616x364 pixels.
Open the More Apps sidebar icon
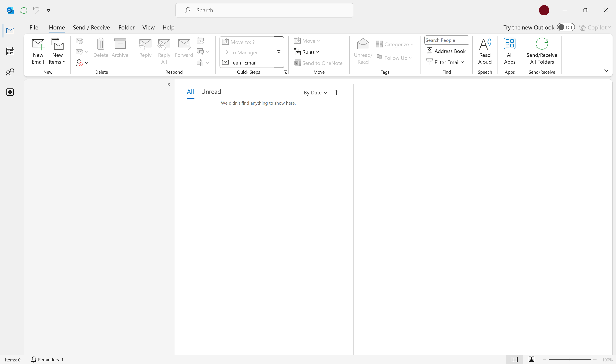[10, 92]
